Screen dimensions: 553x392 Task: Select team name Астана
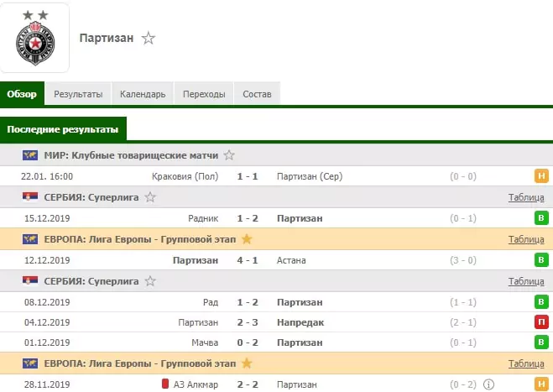point(291,260)
